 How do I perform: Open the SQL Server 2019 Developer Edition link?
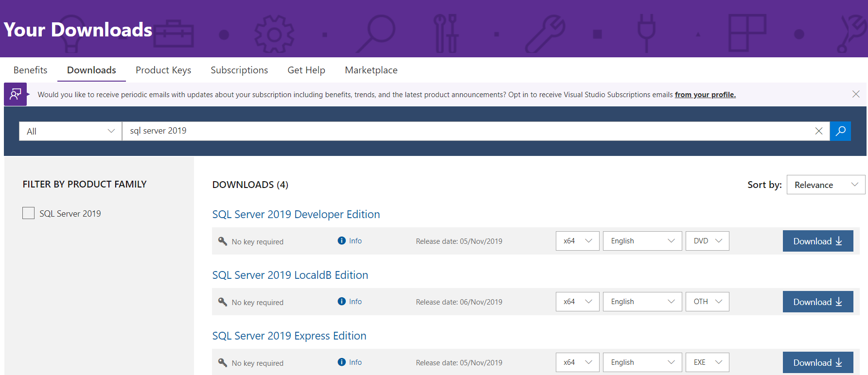pyautogui.click(x=296, y=214)
